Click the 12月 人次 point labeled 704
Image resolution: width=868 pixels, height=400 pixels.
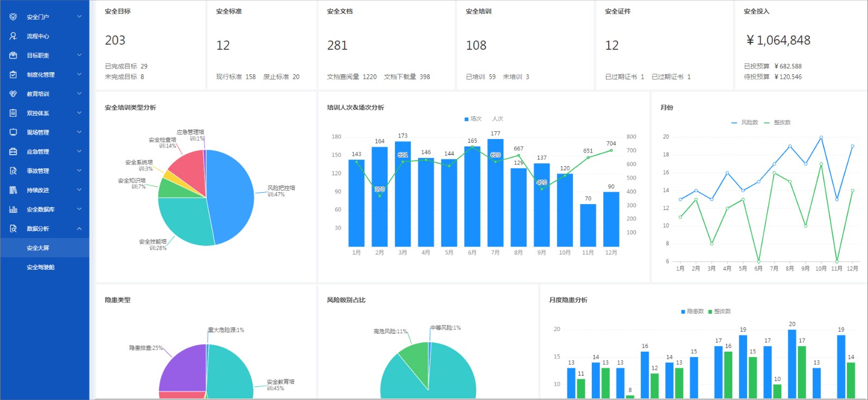(x=611, y=150)
